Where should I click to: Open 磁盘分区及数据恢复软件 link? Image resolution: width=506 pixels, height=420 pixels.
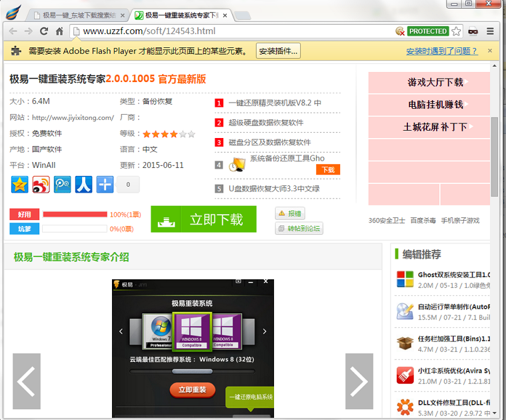click(x=270, y=142)
